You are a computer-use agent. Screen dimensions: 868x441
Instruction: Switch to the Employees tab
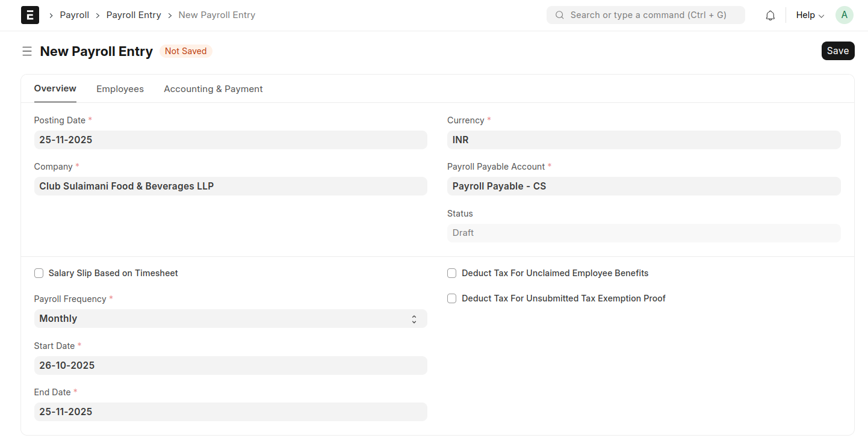pyautogui.click(x=120, y=89)
